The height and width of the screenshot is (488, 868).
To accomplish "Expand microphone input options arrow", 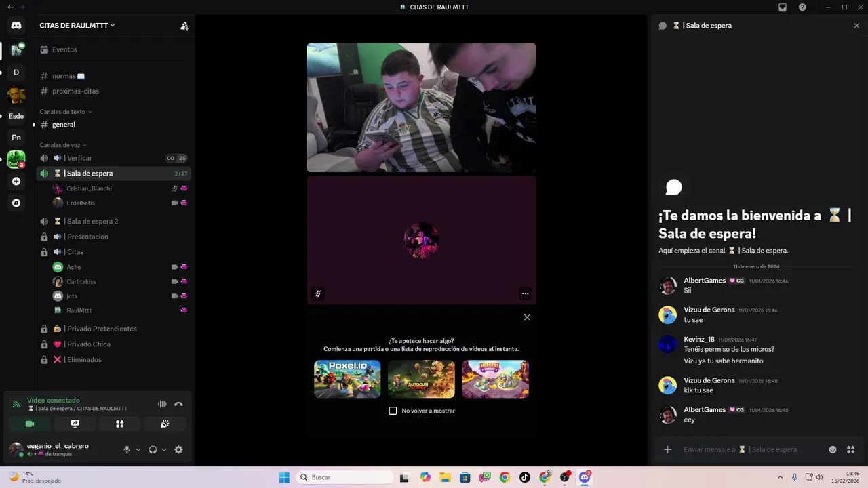I will point(138,449).
